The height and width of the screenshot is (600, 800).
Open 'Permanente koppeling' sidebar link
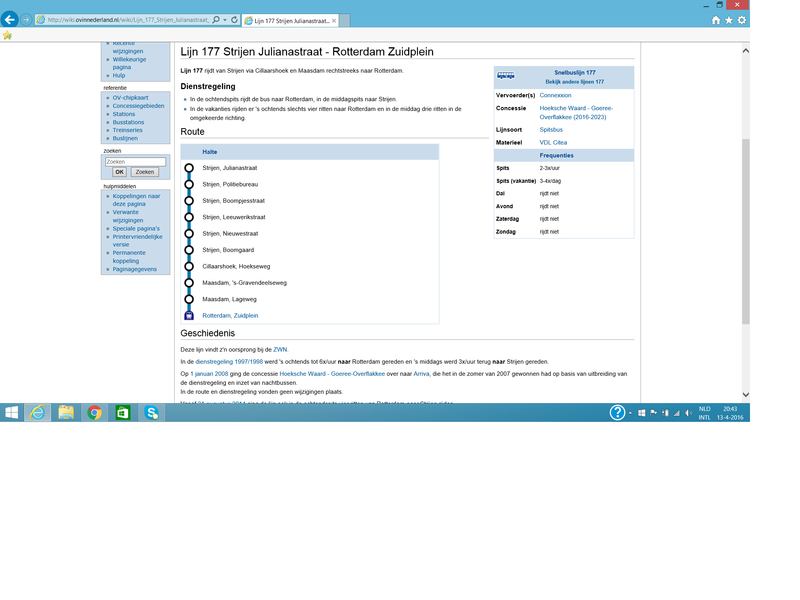[129, 257]
